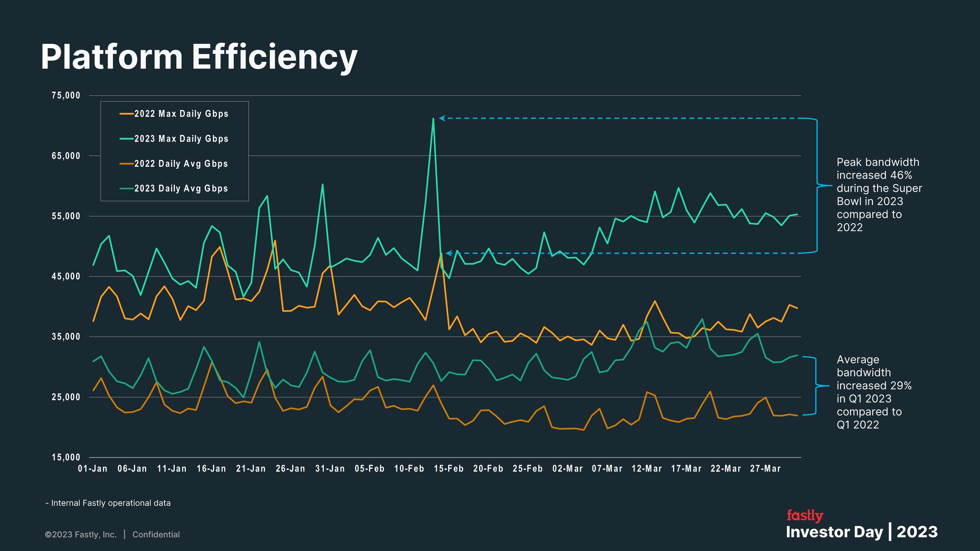The height and width of the screenshot is (551, 980).
Task: Click the 21-Jan x-axis label
Action: tap(251, 468)
